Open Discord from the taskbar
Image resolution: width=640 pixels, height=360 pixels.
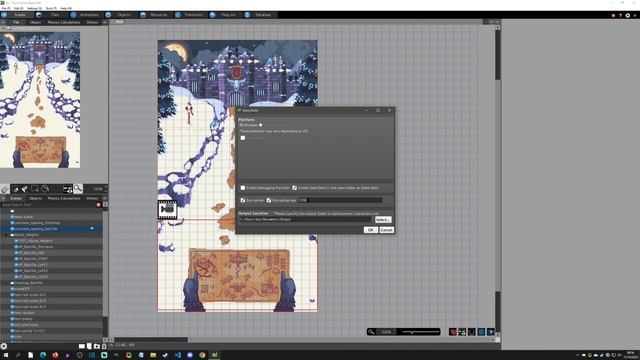pyautogui.click(x=190, y=355)
